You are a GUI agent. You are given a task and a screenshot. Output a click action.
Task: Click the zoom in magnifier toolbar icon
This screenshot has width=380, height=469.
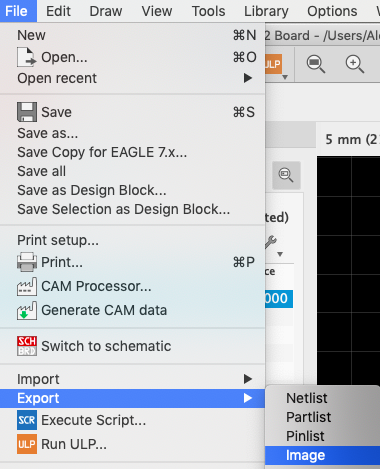click(355, 64)
